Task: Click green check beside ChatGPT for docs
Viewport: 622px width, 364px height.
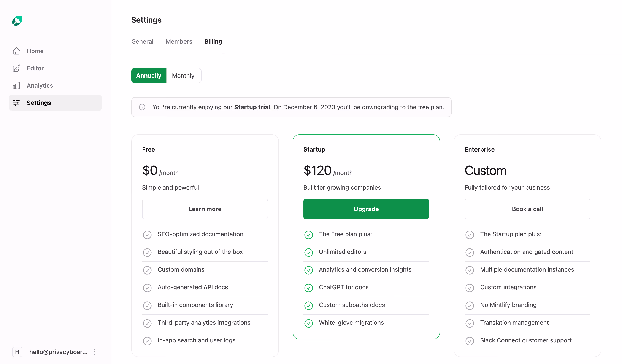Action: click(x=308, y=288)
